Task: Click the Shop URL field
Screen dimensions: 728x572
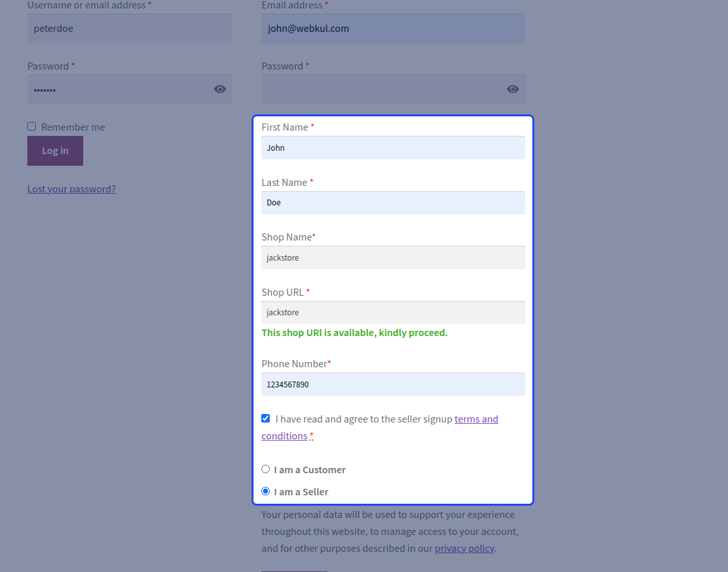Action: click(x=393, y=313)
